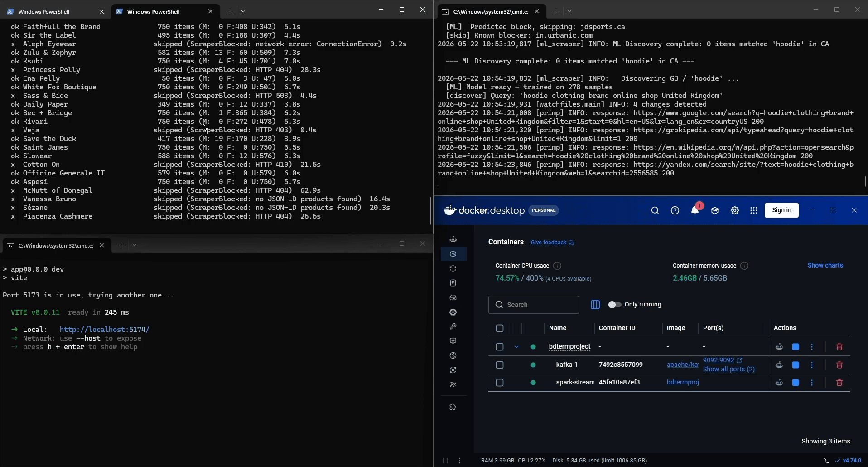Delete the kafka-1 container
This screenshot has width=868, height=467.
coord(839,365)
